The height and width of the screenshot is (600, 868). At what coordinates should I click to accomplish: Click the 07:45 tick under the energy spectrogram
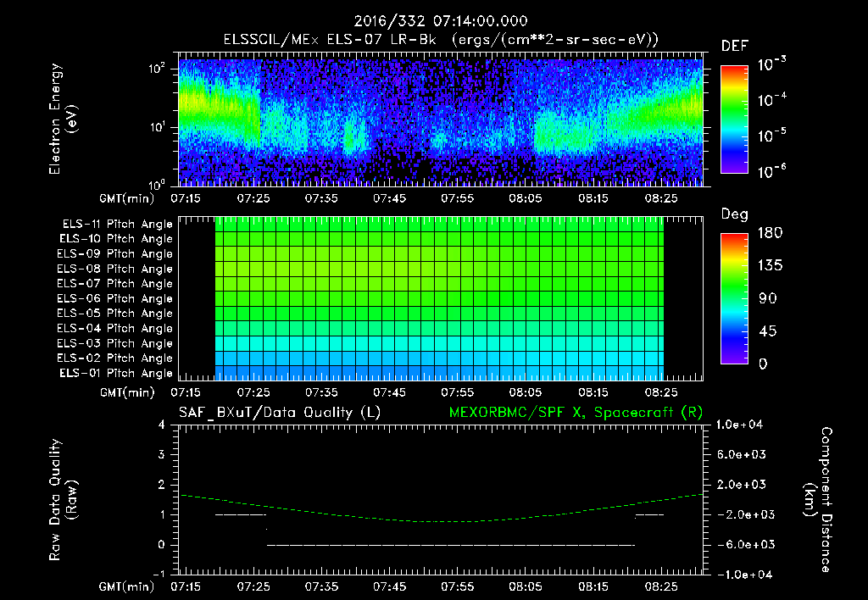[x=389, y=198]
